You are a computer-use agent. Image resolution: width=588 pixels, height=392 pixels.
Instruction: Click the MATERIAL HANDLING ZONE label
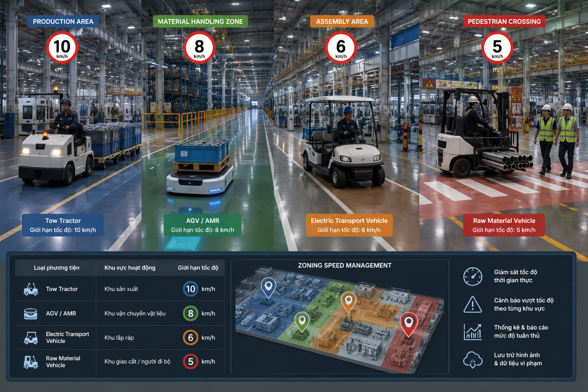200,21
